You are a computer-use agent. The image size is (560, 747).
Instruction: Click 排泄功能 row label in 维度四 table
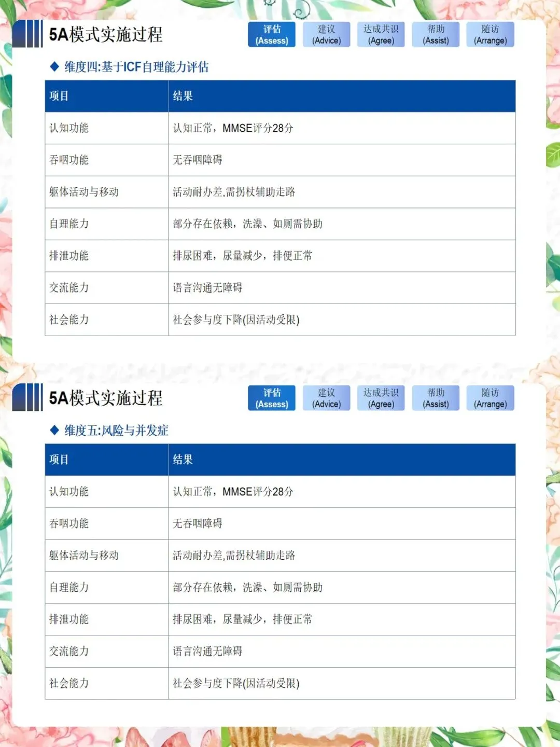pyautogui.click(x=69, y=256)
